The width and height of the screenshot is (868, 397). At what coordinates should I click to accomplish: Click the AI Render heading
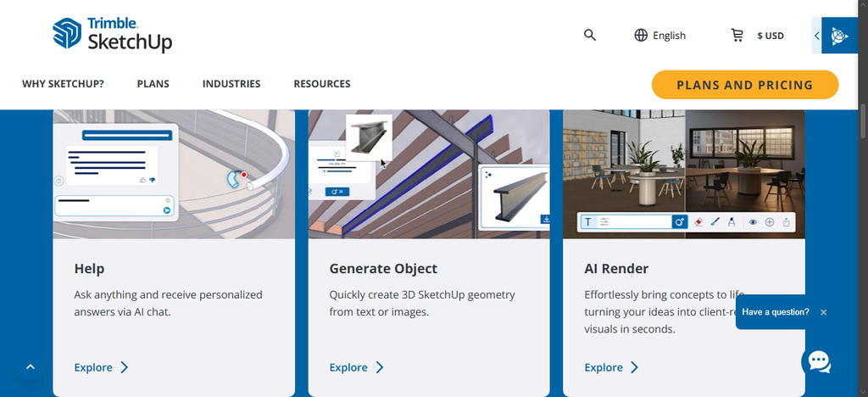617,269
